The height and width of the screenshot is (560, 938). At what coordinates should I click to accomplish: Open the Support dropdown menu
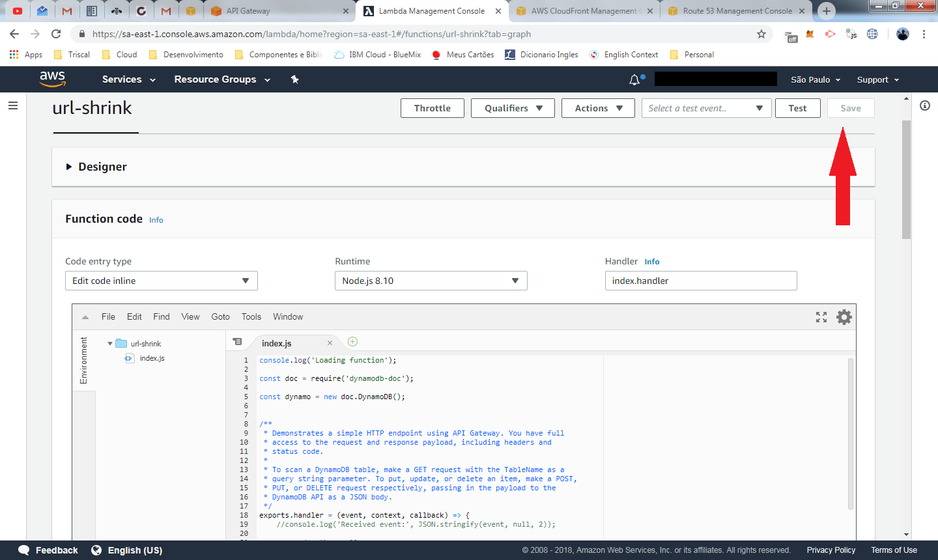click(878, 79)
